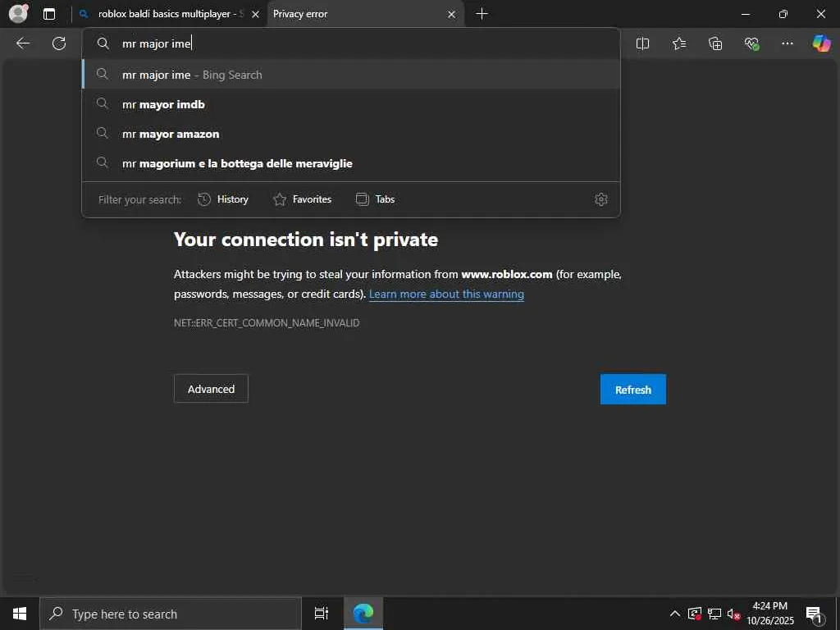This screenshot has height=630, width=840.
Task: Click the address bar input showing 'mr major ime'
Action: click(x=351, y=43)
